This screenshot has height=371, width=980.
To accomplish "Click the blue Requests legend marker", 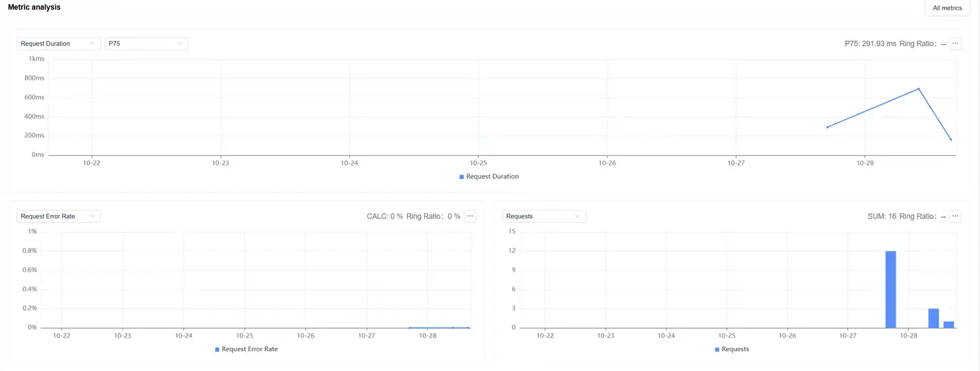I will click(717, 349).
